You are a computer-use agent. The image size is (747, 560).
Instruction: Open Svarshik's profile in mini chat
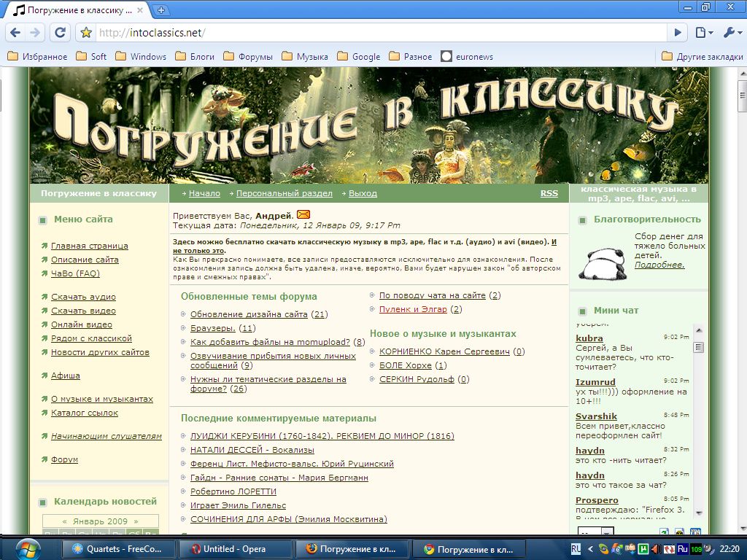[x=596, y=416]
